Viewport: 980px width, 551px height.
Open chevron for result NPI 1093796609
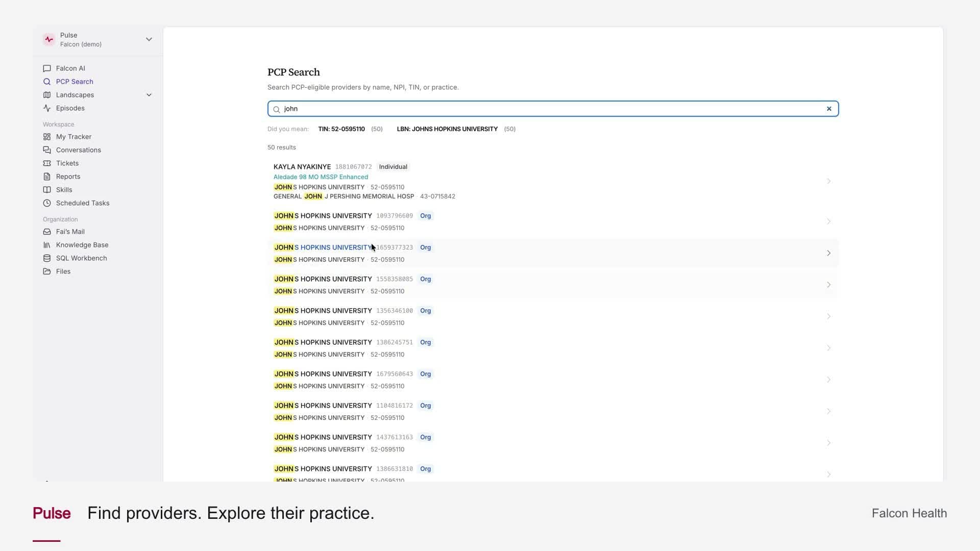828,221
